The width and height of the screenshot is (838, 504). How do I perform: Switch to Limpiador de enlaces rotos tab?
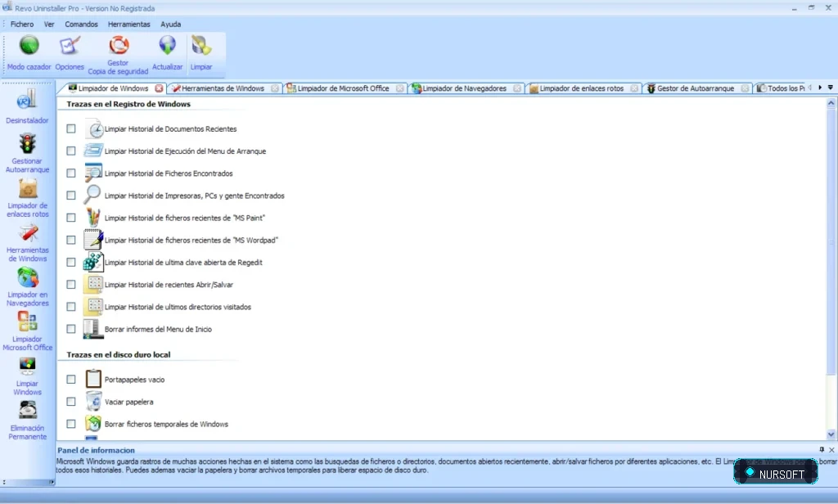click(x=582, y=88)
